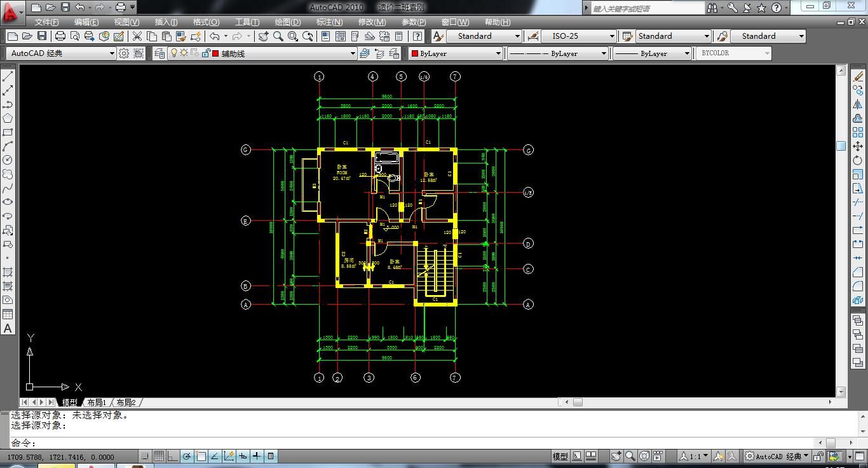Click the 模型 button in status bar
The width and height of the screenshot is (868, 468).
(560, 456)
